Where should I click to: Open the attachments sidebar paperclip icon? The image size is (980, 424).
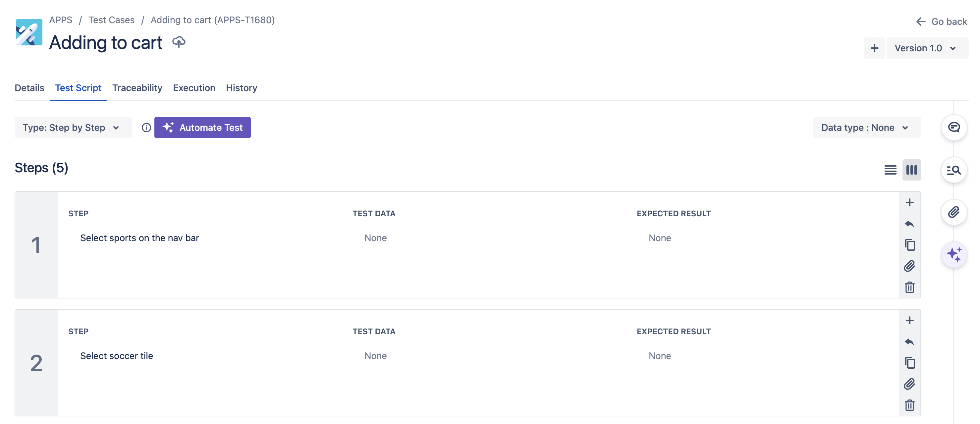pos(953,212)
